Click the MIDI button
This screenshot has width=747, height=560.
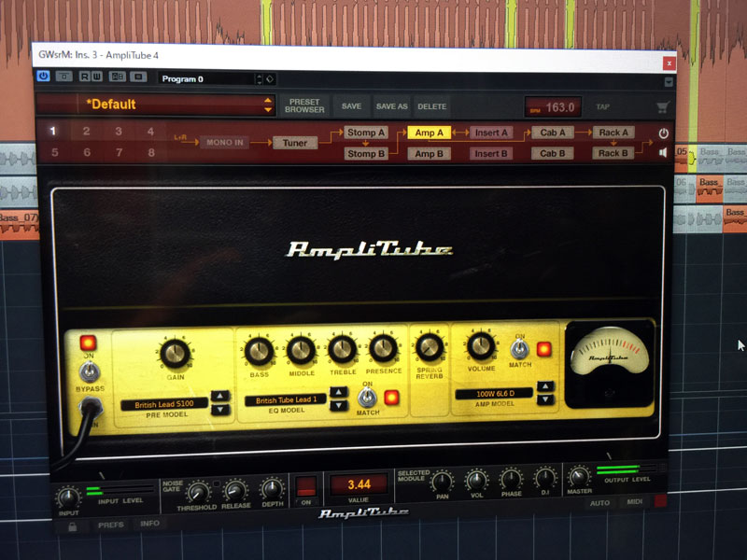point(635,501)
